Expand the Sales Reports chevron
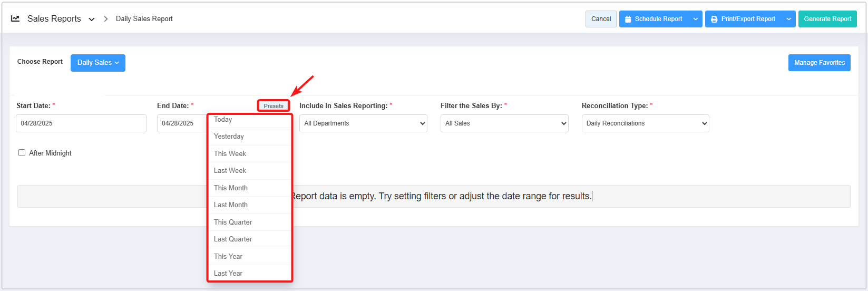The height and width of the screenshot is (291, 868). coord(92,19)
